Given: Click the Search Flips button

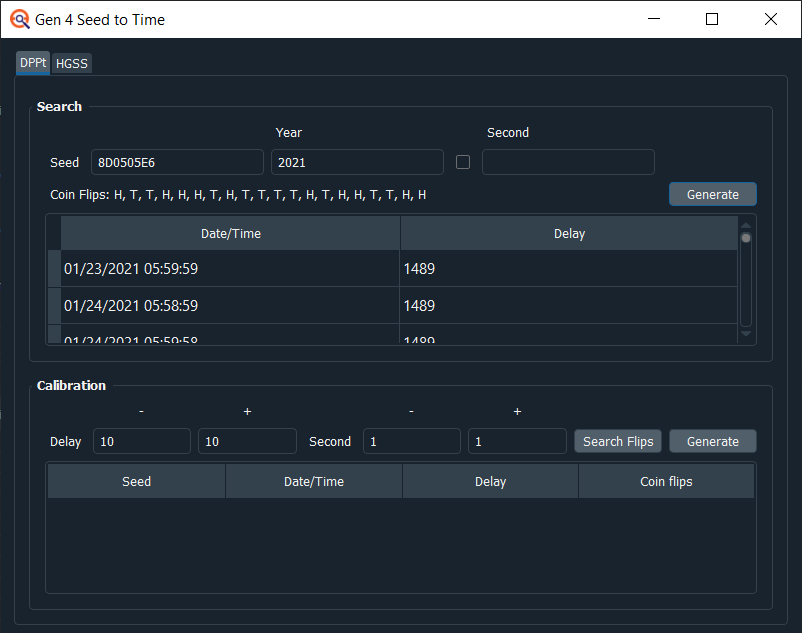Looking at the screenshot, I should (618, 441).
